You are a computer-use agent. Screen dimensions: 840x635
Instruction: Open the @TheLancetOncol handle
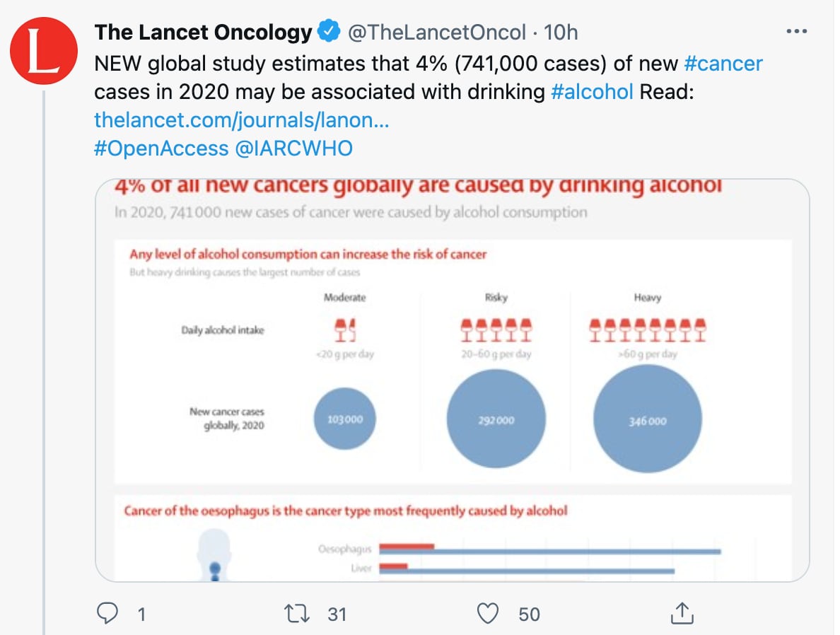(x=435, y=32)
